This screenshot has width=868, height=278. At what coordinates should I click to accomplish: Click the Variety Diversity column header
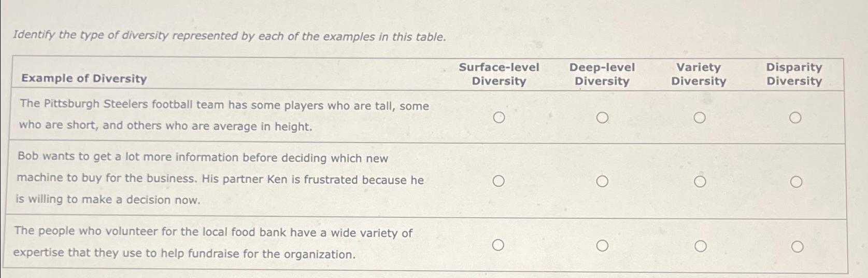coord(699,74)
